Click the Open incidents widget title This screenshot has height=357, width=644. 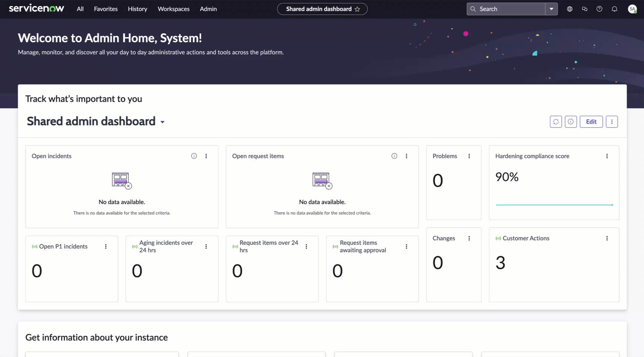pos(51,156)
